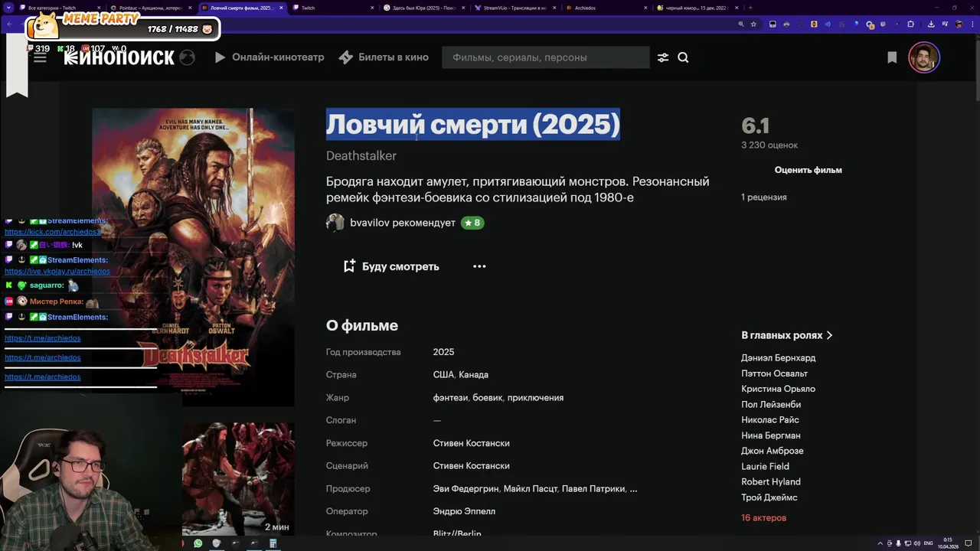This screenshot has width=980, height=551.
Task: Open WhatsApp in the taskbar
Action: [x=198, y=543]
